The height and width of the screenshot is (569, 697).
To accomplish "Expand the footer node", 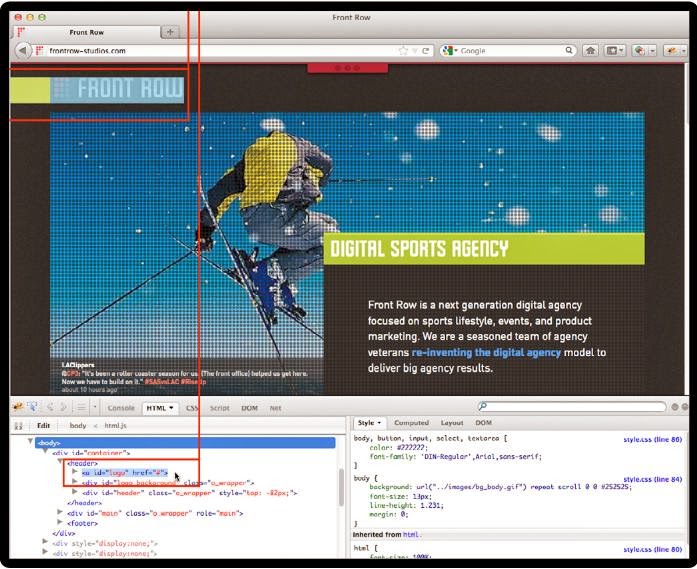I will [x=60, y=523].
